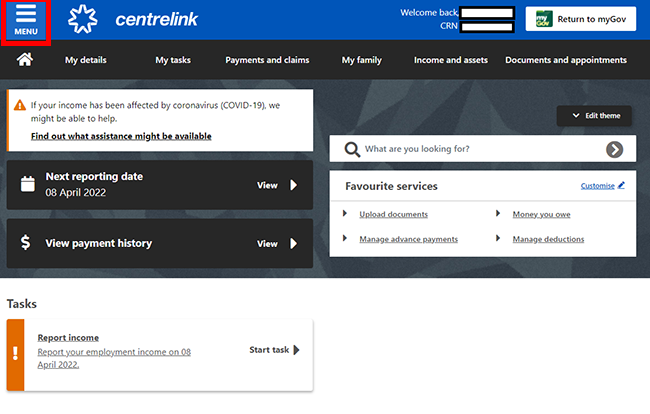Viewport: 650px width, 414px height.
Task: Open the My family menu
Action: pyautogui.click(x=361, y=60)
